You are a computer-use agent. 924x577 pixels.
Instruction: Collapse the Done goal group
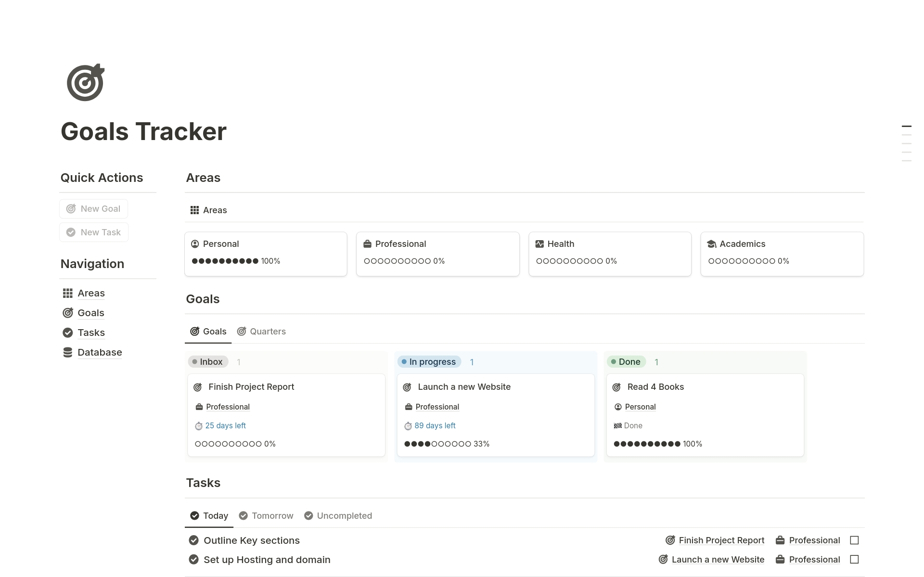(626, 361)
